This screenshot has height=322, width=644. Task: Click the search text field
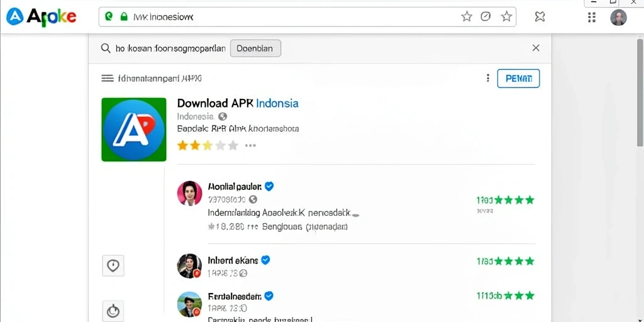point(170,48)
